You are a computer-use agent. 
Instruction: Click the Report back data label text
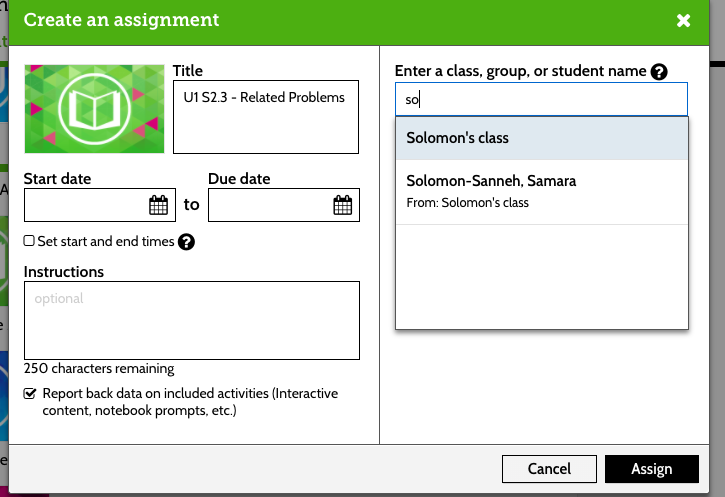pos(190,402)
